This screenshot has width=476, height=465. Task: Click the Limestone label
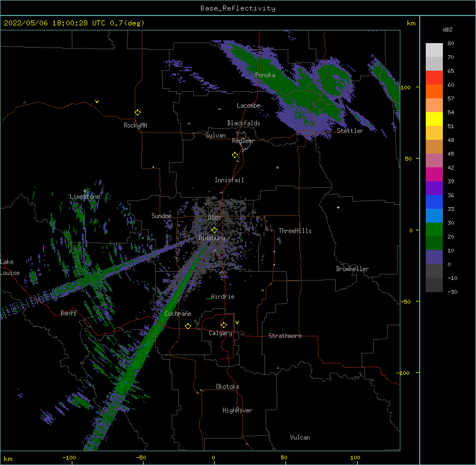(x=84, y=197)
